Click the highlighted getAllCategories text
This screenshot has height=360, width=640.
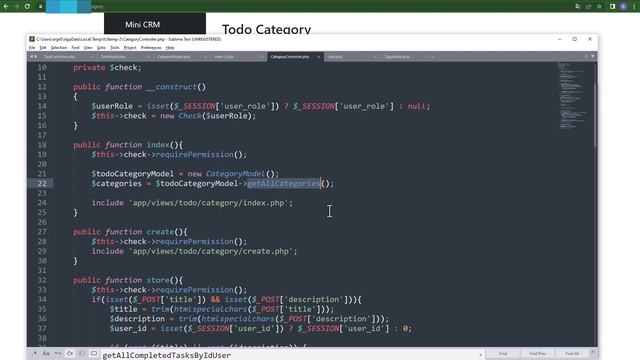coord(283,184)
